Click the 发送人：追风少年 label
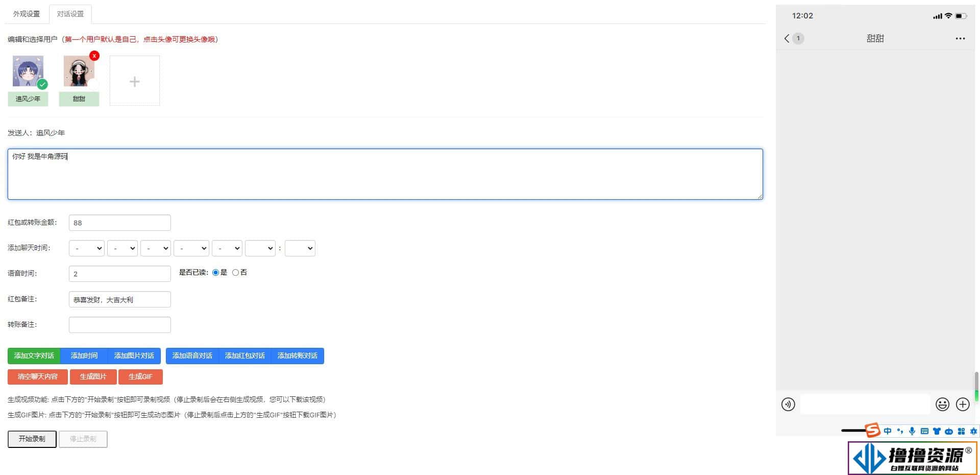This screenshot has height=475, width=980. point(36,133)
